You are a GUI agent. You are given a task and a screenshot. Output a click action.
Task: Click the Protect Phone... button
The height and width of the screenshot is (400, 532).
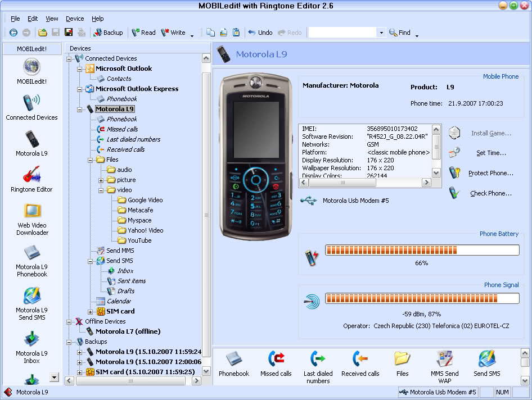490,173
